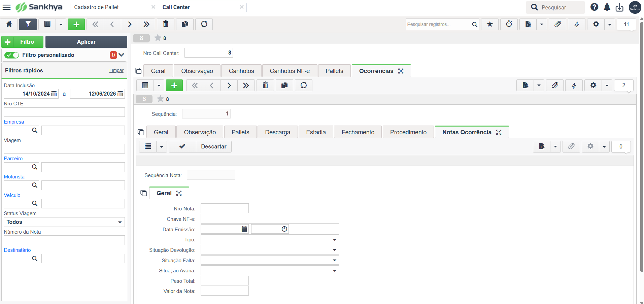
Task: Refresh the Call Center record
Action: tap(204, 24)
